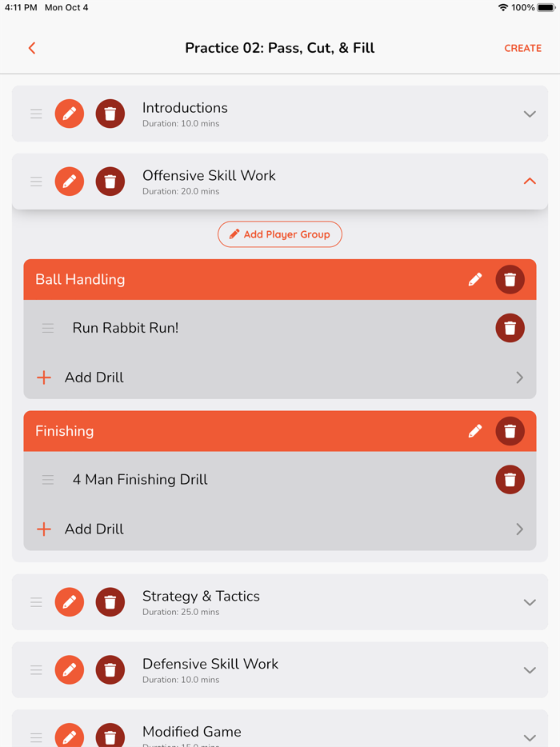Edit the Introductions section
Viewport: 560px width, 747px height.
click(x=70, y=114)
